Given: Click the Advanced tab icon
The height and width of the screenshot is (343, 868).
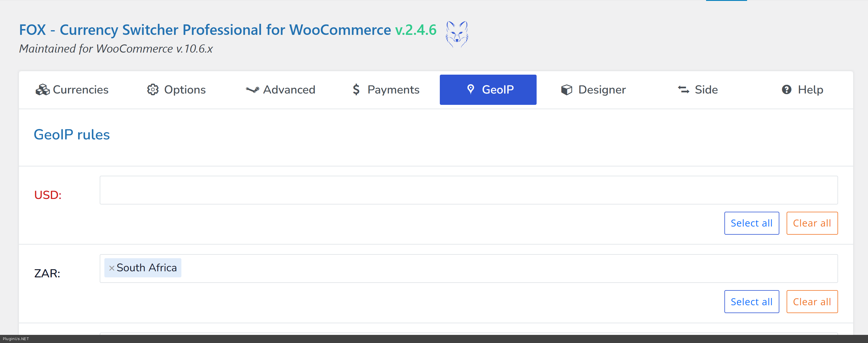Looking at the screenshot, I should pos(252,89).
